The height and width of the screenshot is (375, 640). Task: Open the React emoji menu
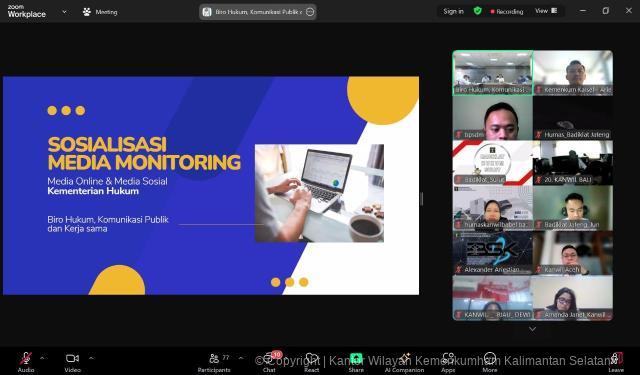click(x=311, y=358)
